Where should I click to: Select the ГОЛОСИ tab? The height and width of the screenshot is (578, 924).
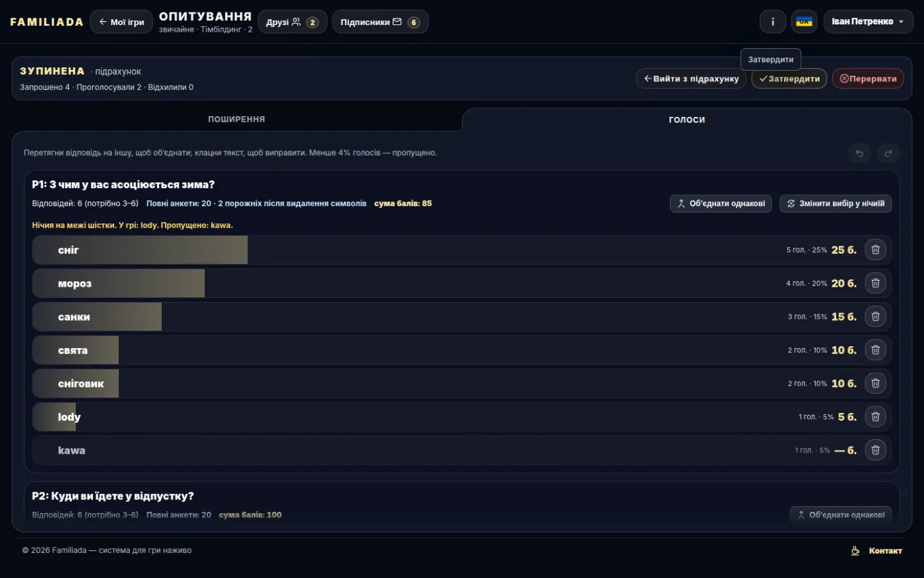687,120
